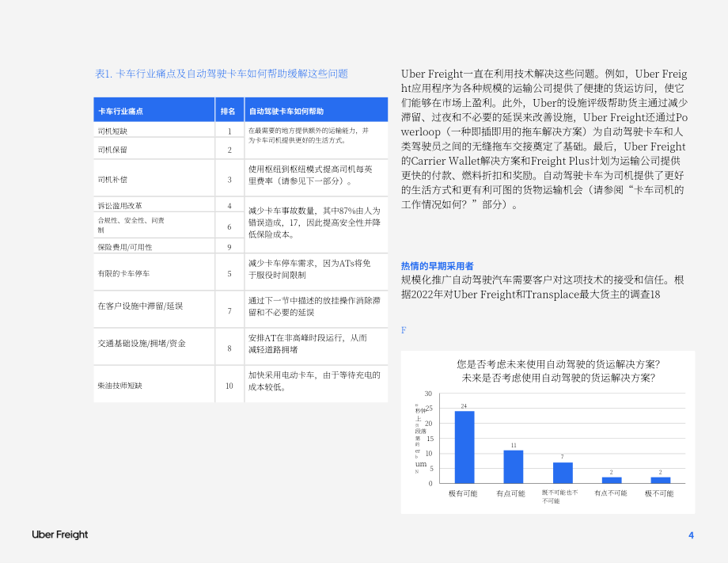
Task: Click the 有点不可能 axis label
Action: [611, 493]
